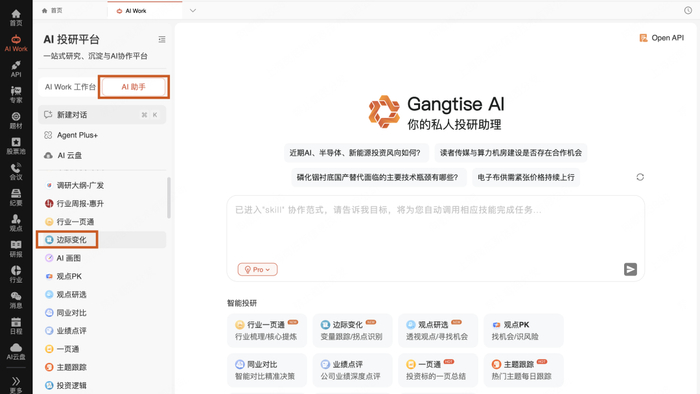Switch to the AI Work 工作台 tab

click(x=70, y=87)
